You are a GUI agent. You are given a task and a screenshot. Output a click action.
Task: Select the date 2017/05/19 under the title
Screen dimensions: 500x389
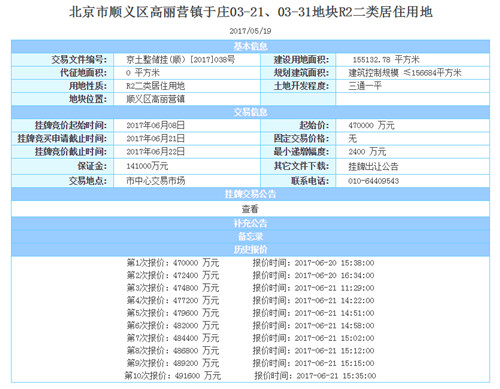[x=250, y=31]
